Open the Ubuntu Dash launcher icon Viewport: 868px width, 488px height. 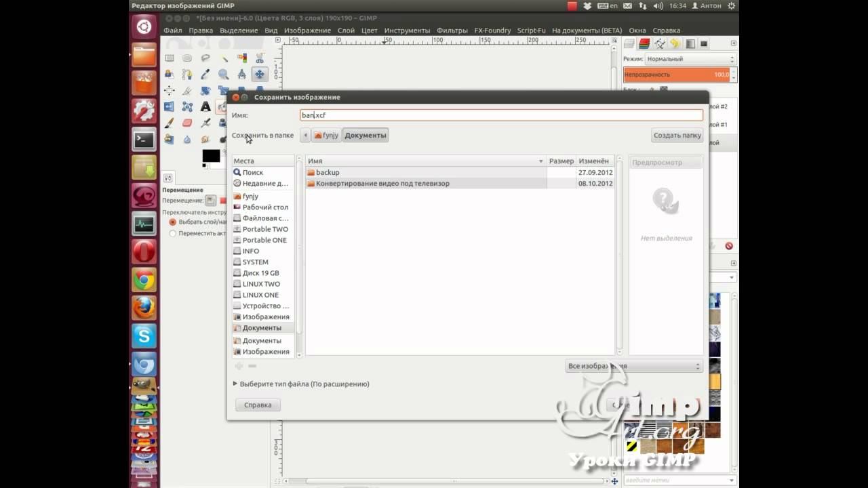(x=144, y=26)
